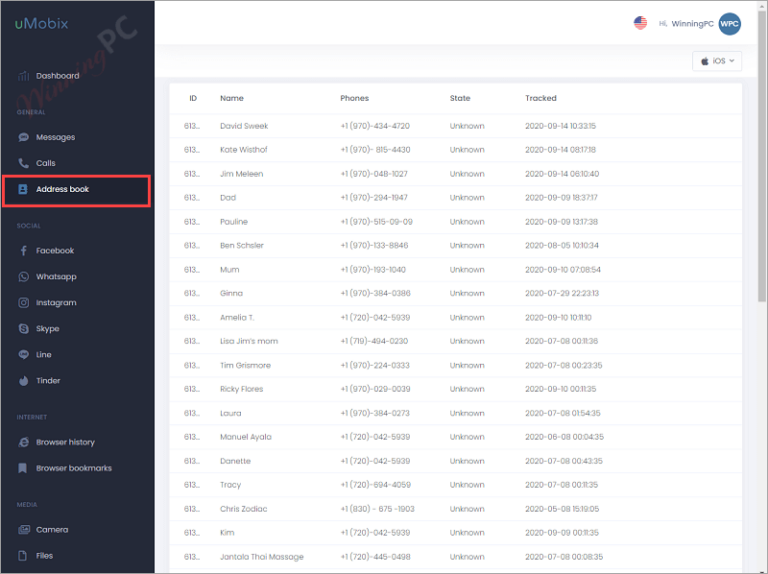Select contact Manuel Ayala
This screenshot has width=768, height=574.
tap(245, 437)
